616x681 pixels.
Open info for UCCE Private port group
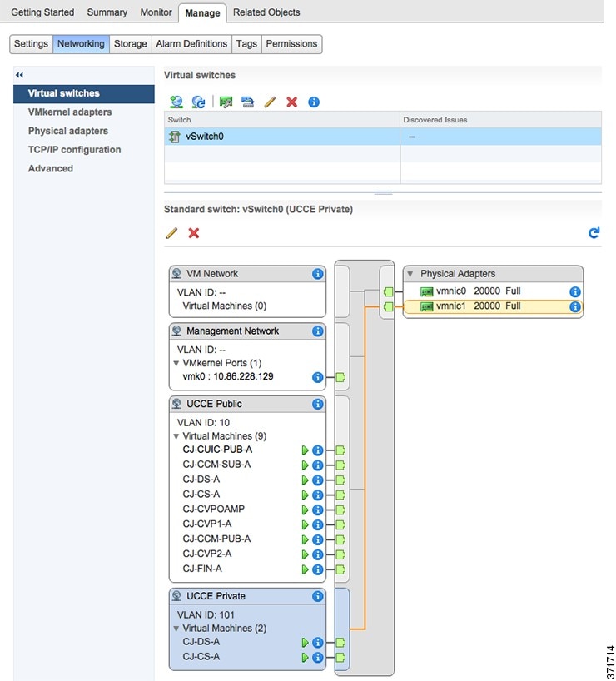[x=317, y=596]
